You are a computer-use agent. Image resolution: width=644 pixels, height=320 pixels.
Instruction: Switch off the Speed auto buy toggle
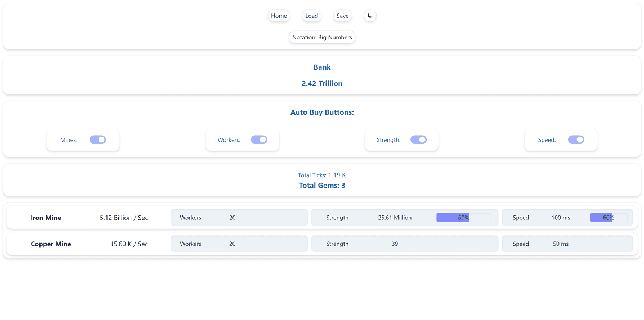[x=576, y=140]
